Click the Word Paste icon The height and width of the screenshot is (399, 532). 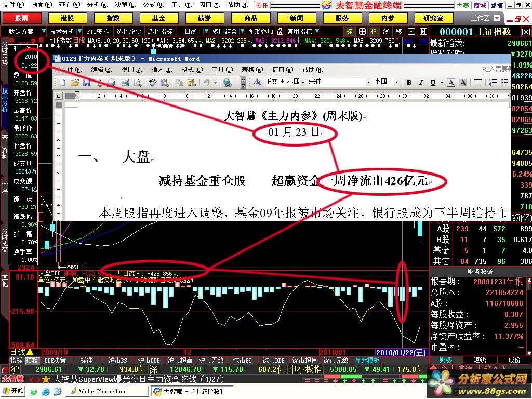[191, 83]
